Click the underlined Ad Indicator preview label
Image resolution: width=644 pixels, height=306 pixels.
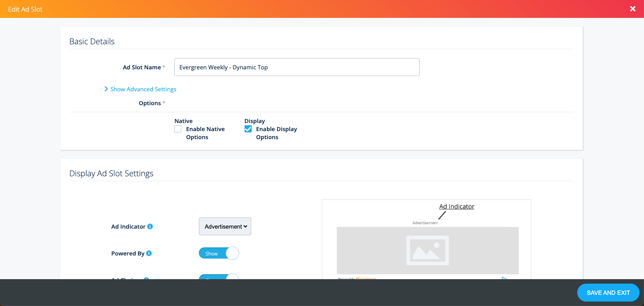coord(456,206)
